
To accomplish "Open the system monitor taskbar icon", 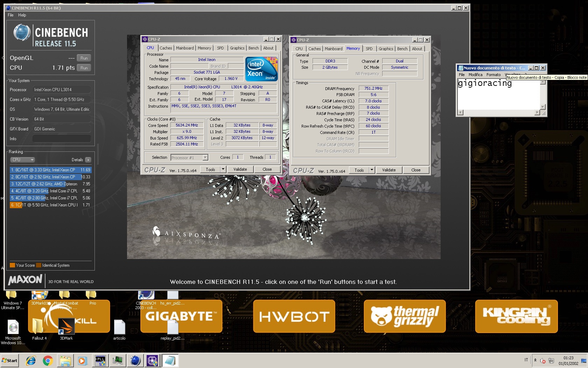I will coord(118,361).
